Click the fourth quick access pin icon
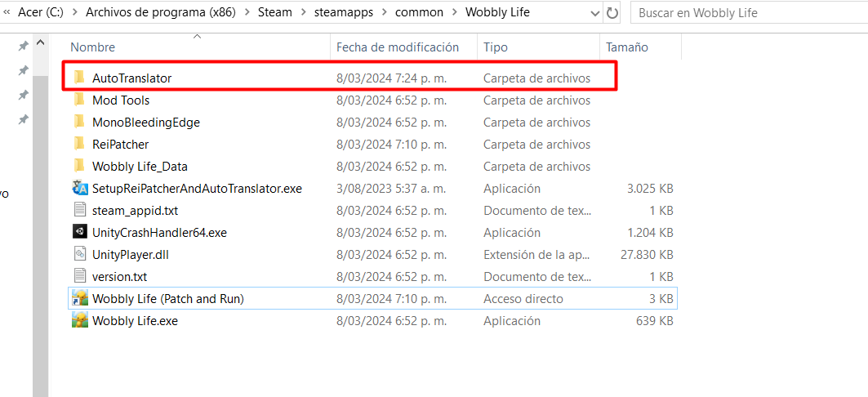The image size is (868, 397). (x=23, y=119)
